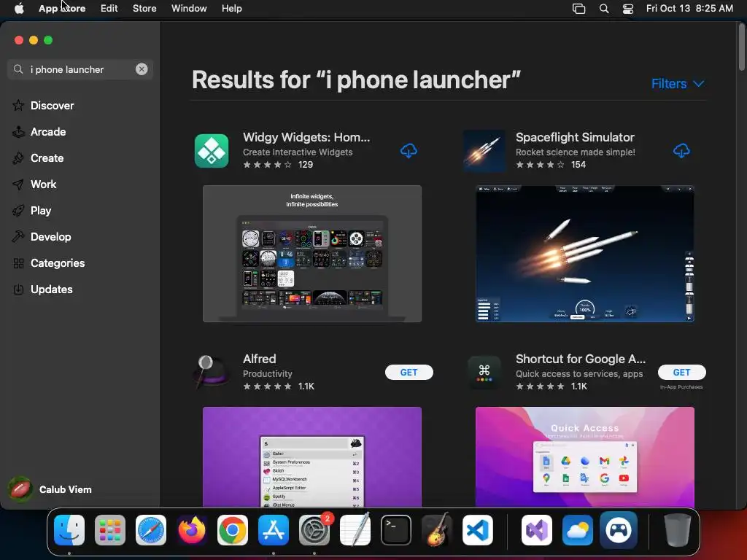Viewport: 747px width, 560px height.
Task: Open TextEdit from the dock
Action: [355, 530]
